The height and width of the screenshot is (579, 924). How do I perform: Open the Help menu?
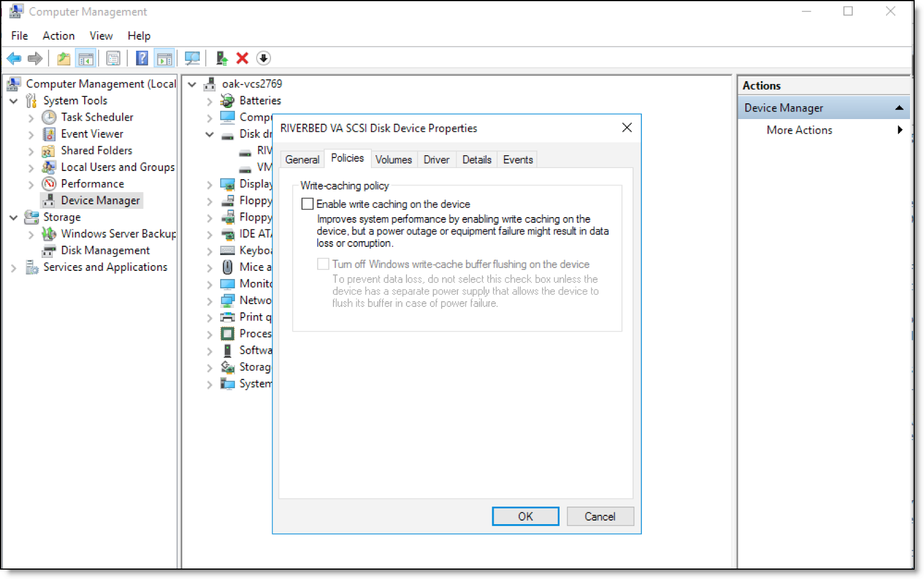coord(139,36)
